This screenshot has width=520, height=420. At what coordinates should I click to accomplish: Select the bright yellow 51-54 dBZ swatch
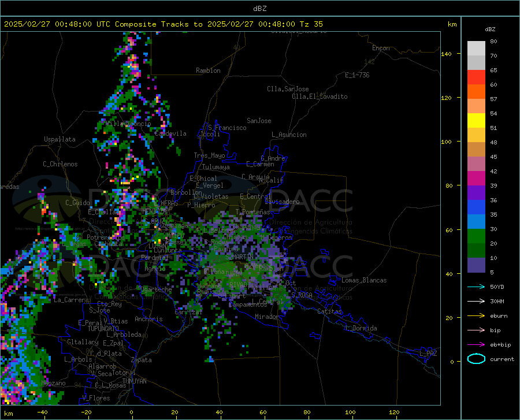(x=476, y=121)
